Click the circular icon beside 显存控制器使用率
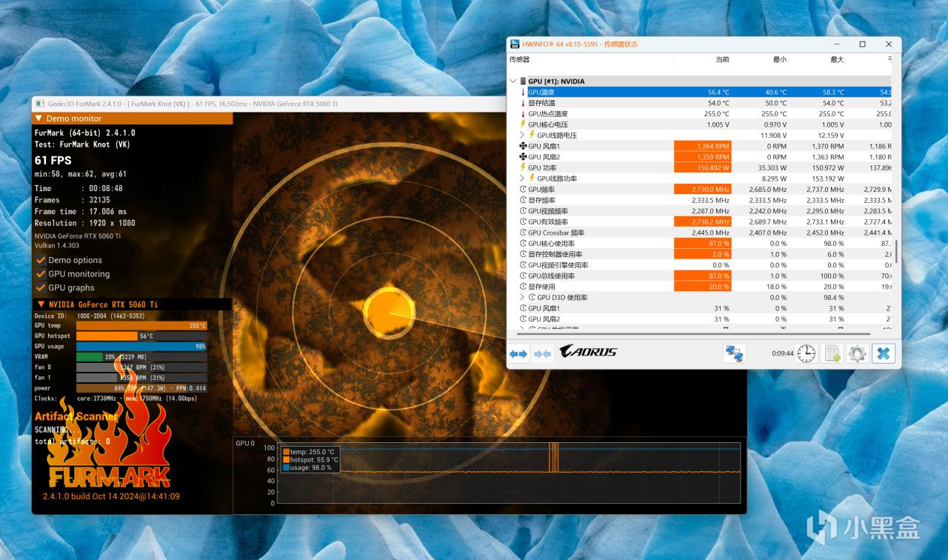 (x=523, y=254)
